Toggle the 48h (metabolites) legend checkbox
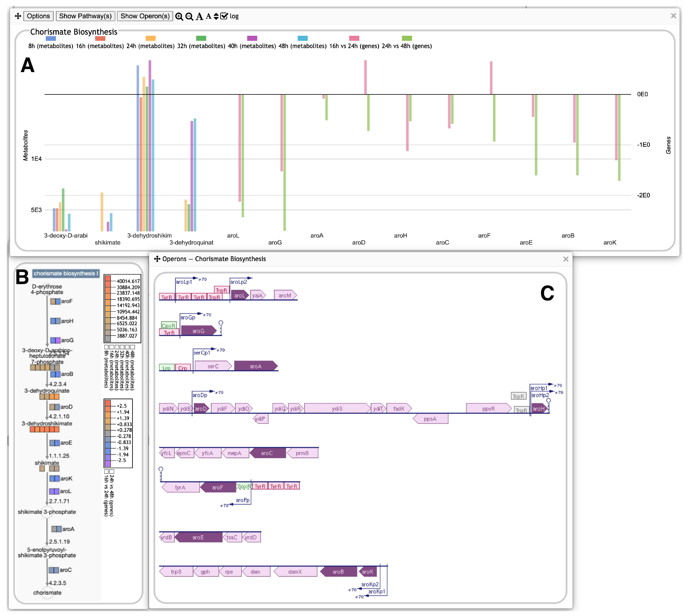This screenshot has width=688, height=616. tap(133, 347)
